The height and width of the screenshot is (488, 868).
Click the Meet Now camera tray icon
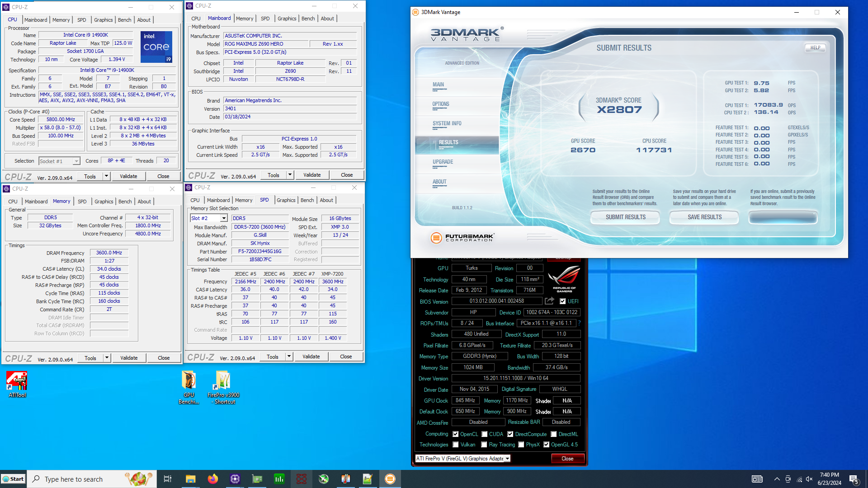pyautogui.click(x=788, y=479)
